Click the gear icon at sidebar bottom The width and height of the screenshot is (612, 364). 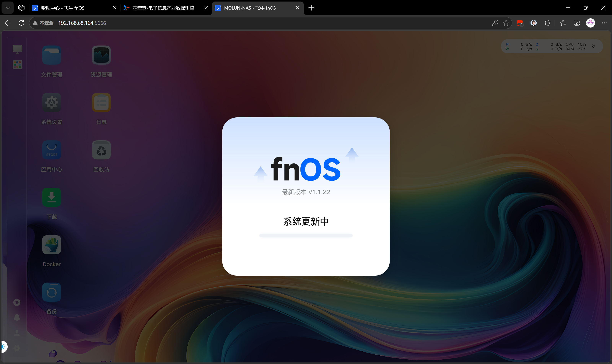pos(17,348)
